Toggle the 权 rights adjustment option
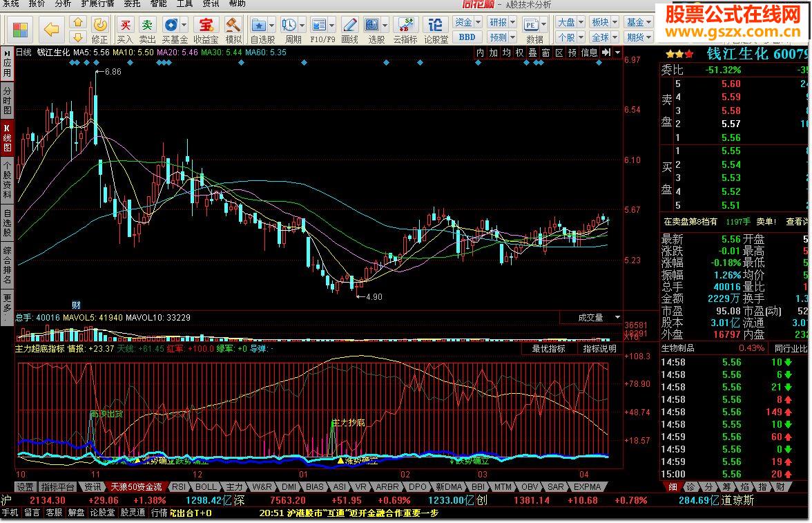This screenshot has width=812, height=523. coord(519,53)
